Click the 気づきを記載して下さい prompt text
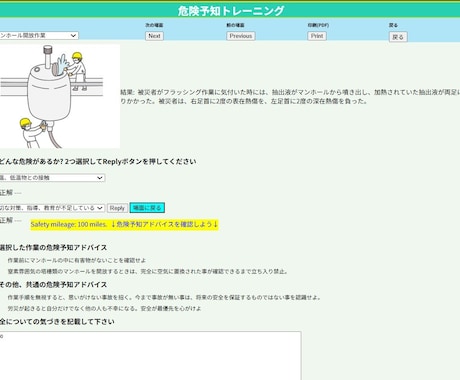The height and width of the screenshot is (380, 460). tap(57, 322)
